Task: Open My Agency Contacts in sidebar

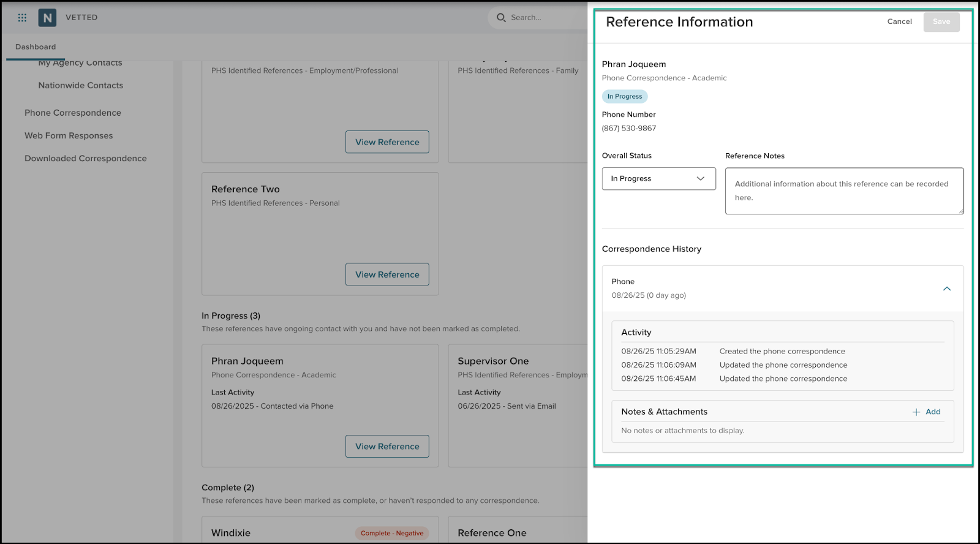Action: tap(80, 62)
